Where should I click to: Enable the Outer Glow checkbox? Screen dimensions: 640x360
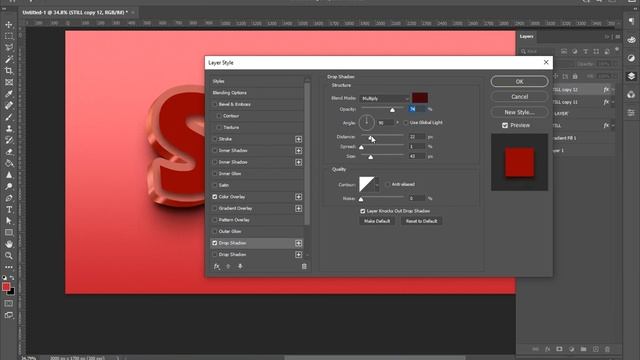[215, 231]
